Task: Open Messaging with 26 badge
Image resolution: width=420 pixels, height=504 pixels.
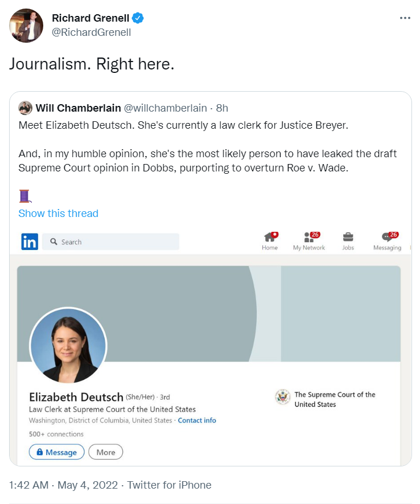Action: [387, 241]
